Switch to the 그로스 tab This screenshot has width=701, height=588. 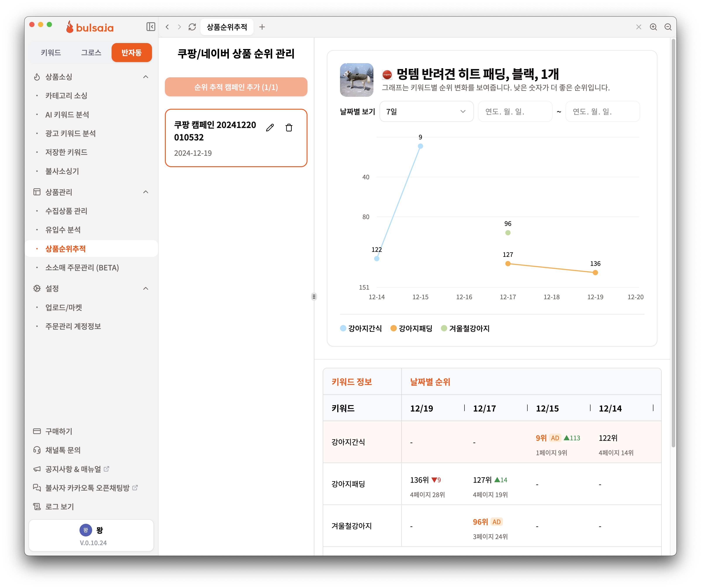(91, 52)
